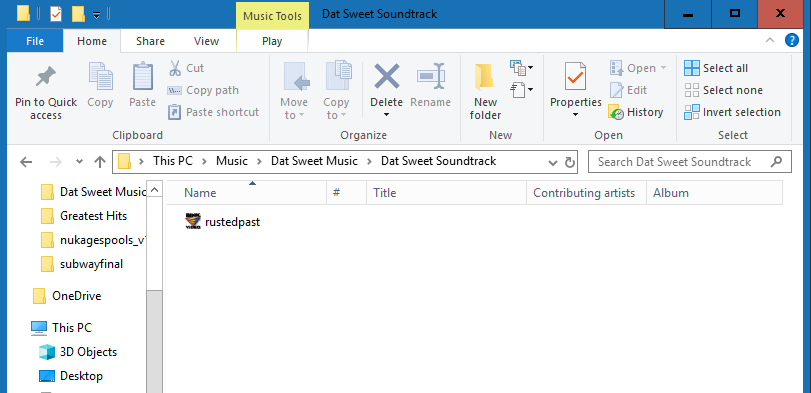Click Music in the address path
This screenshot has height=393, width=811.
coord(232,161)
